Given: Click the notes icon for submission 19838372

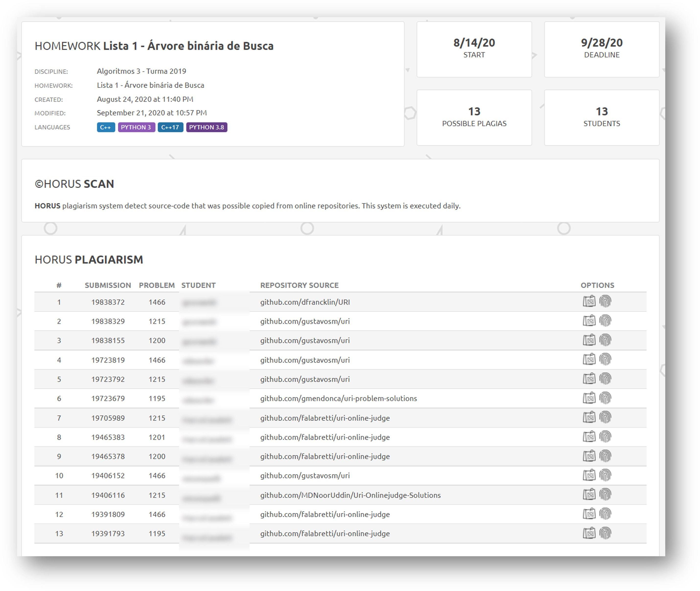Looking at the screenshot, I should point(589,301).
